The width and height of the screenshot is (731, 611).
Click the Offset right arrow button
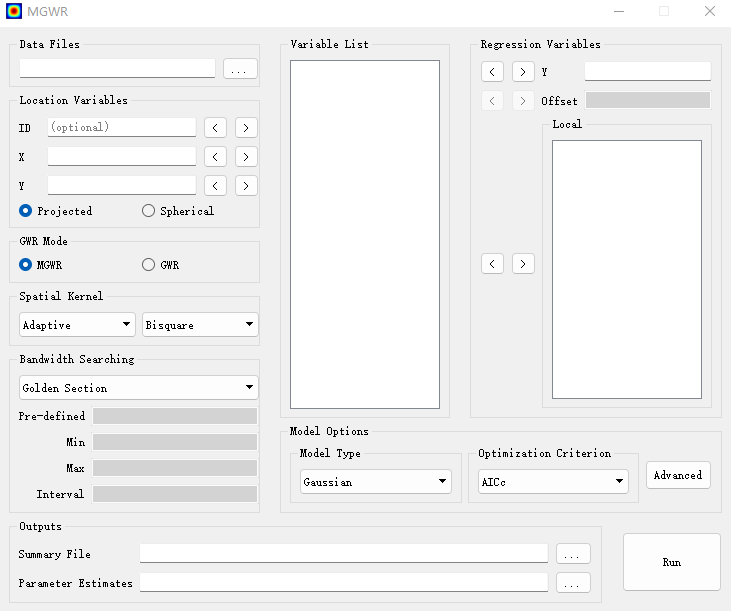(x=523, y=101)
